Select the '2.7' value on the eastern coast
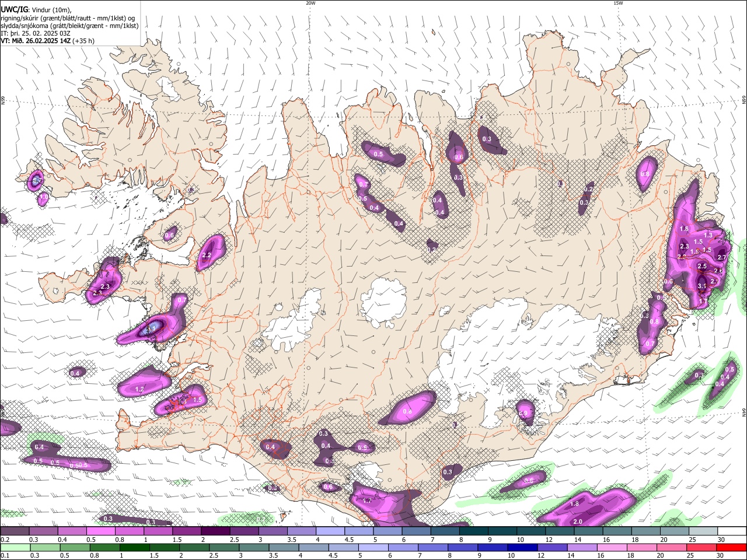Viewport: 747px width, 560px height. click(x=721, y=258)
